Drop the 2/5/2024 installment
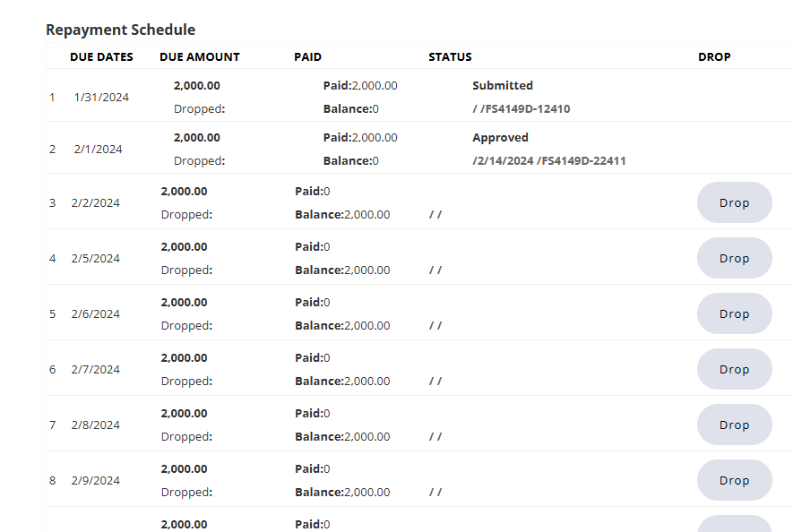Viewport: 793px width, 532px height. [x=734, y=258]
